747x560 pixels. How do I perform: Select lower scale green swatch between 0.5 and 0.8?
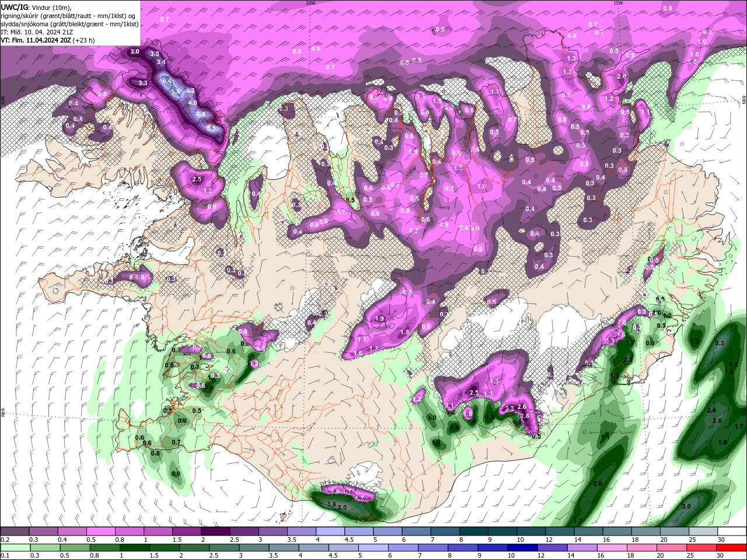coord(75,547)
